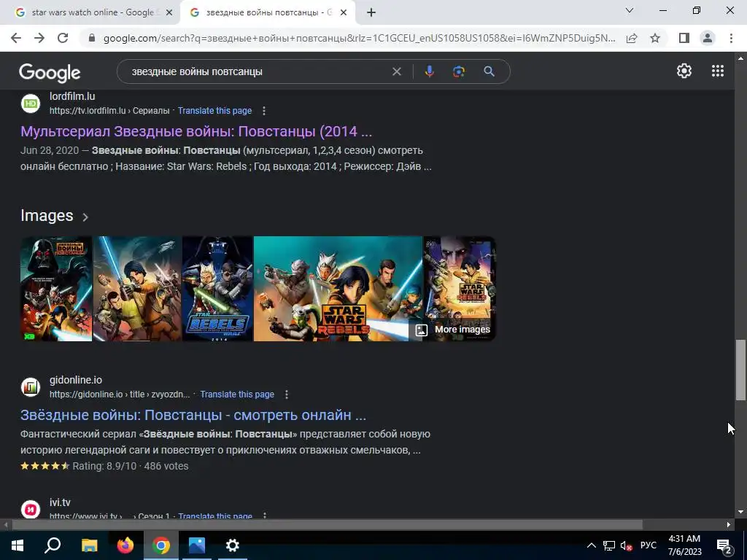Open Windows Settings from taskbar
This screenshot has width=747, height=560.
click(x=233, y=545)
